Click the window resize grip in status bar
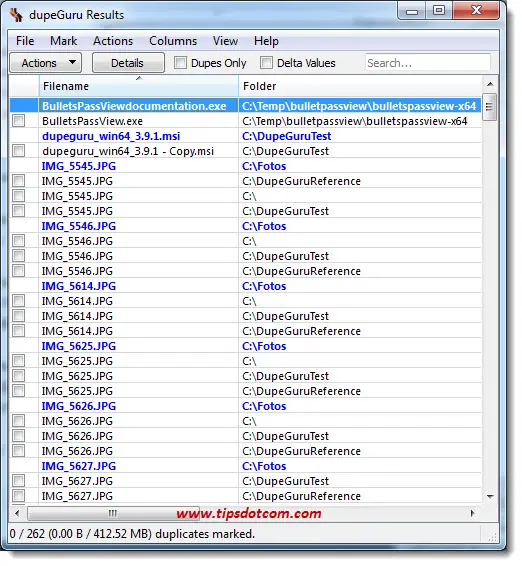The width and height of the screenshot is (522, 566). pyautogui.click(x=492, y=537)
